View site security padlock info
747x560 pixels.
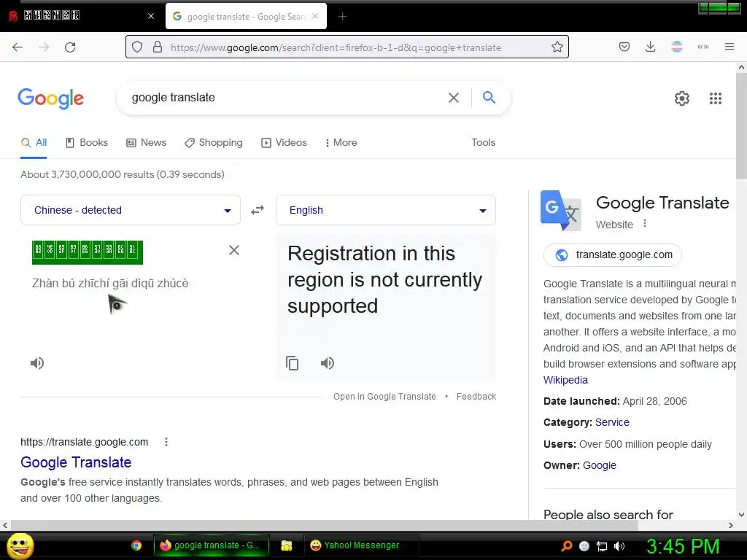(158, 47)
